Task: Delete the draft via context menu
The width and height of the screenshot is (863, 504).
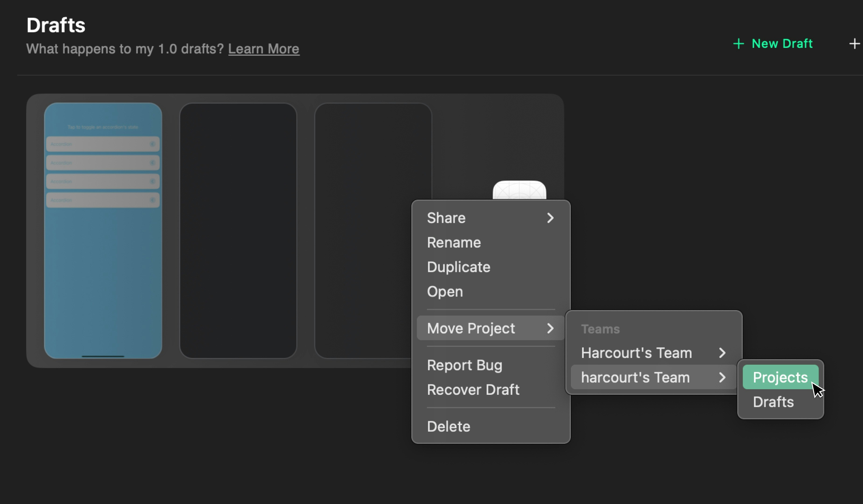Action: point(449,426)
